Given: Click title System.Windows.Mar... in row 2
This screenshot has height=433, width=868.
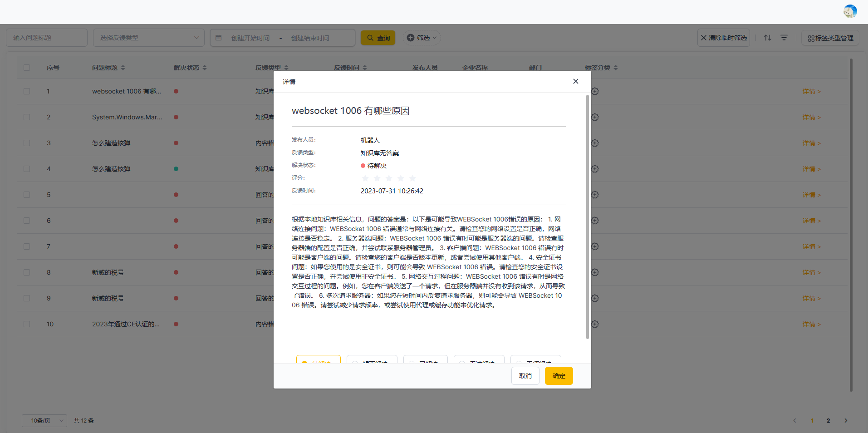Looking at the screenshot, I should coord(127,117).
